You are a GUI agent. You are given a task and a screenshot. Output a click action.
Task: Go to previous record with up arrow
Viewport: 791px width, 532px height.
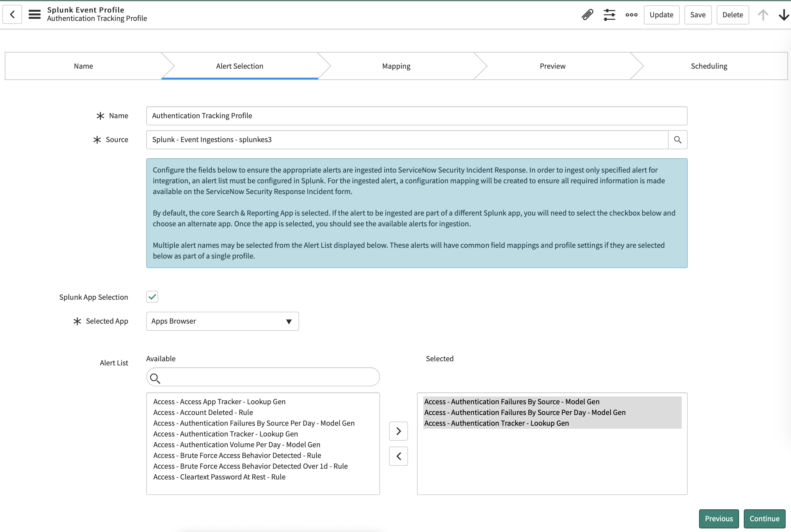pyautogui.click(x=763, y=15)
